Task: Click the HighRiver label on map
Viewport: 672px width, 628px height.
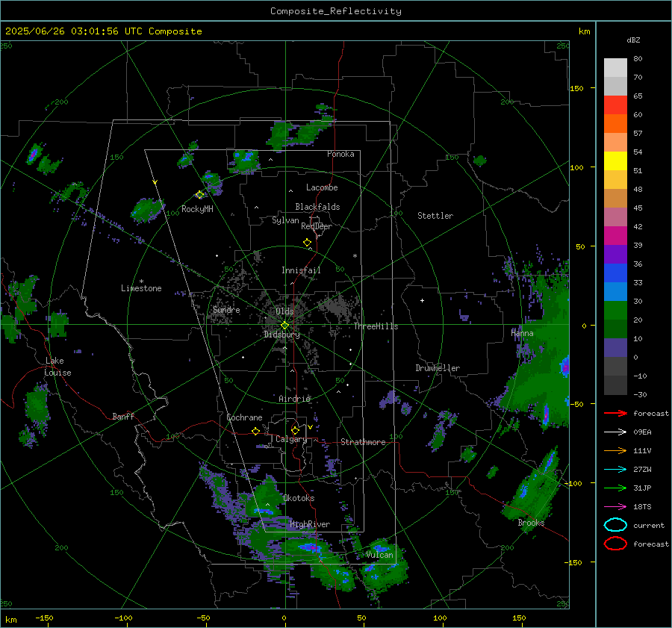Action: (310, 524)
